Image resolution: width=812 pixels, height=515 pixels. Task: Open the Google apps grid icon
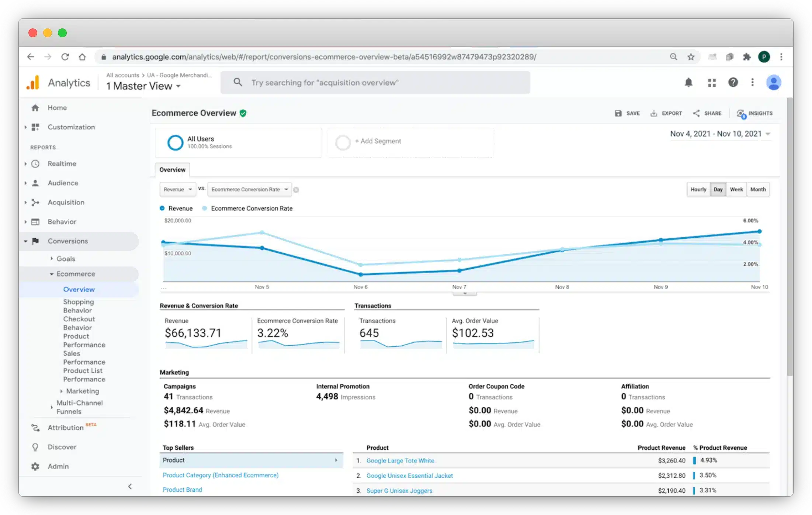[712, 83]
